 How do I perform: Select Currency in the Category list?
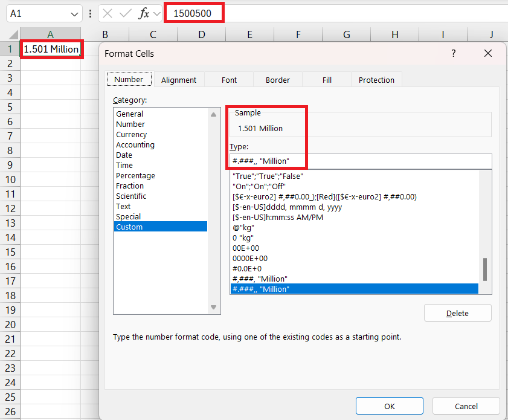(131, 134)
